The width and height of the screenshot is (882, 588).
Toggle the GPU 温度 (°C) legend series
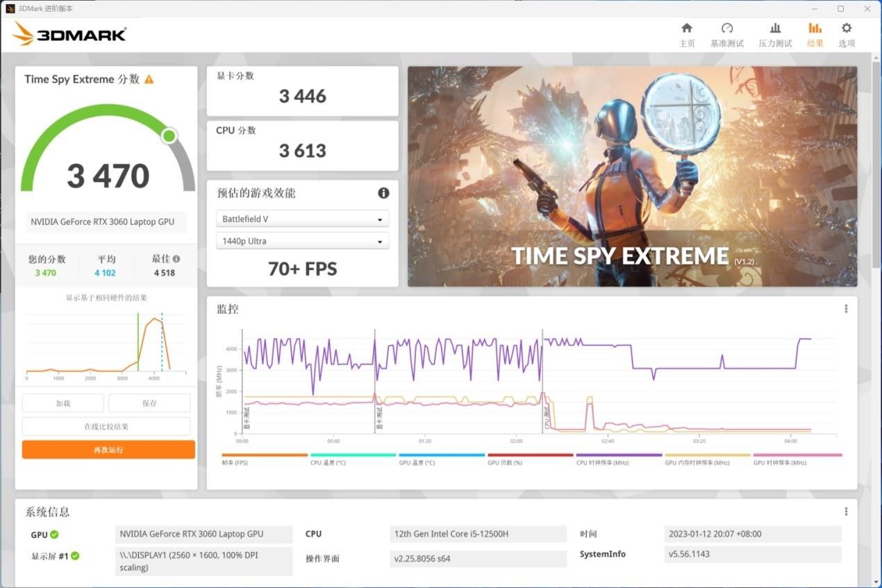[442, 460]
